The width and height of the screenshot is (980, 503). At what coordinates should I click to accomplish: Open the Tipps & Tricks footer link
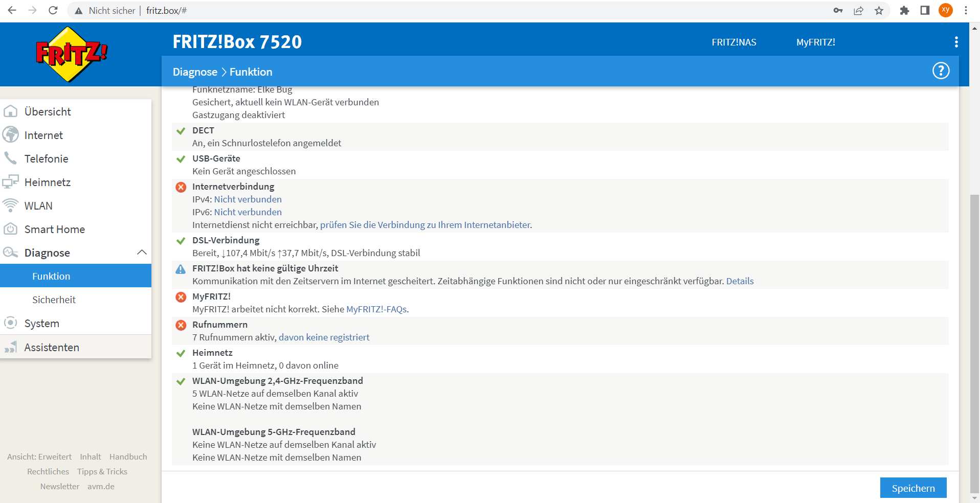102,471
